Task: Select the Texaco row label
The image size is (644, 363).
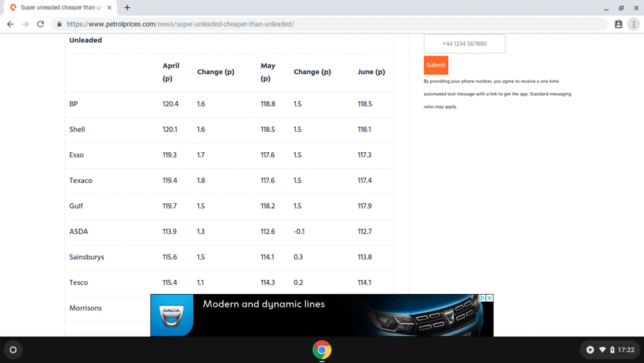Action: [x=81, y=181]
